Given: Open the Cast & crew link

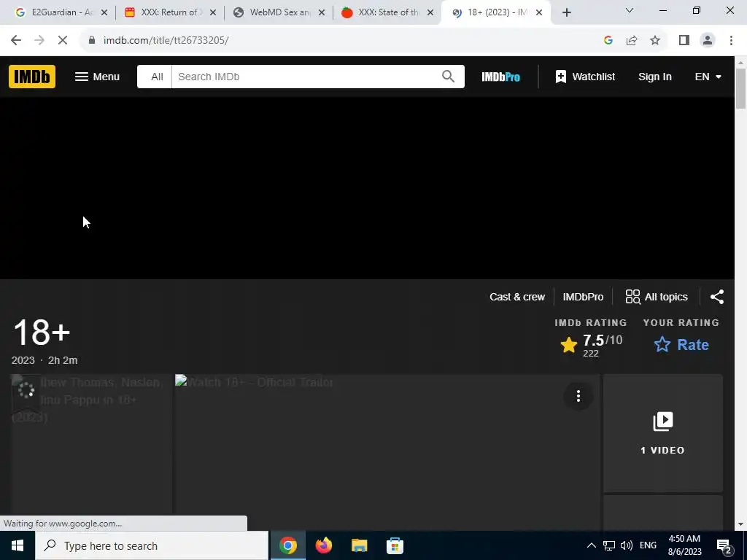Looking at the screenshot, I should coord(517,297).
